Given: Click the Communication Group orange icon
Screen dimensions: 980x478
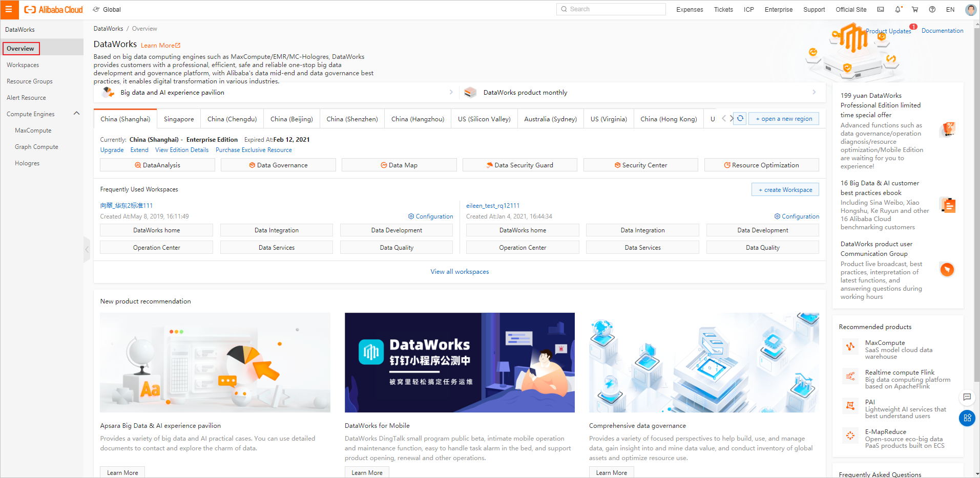Looking at the screenshot, I should click(947, 269).
